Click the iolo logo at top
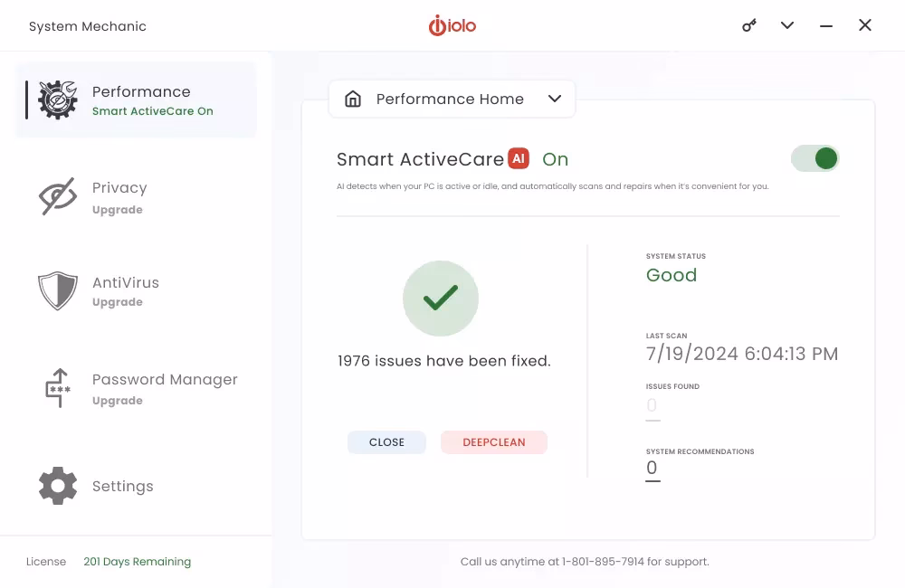Image resolution: width=905 pixels, height=588 pixels. [x=452, y=25]
